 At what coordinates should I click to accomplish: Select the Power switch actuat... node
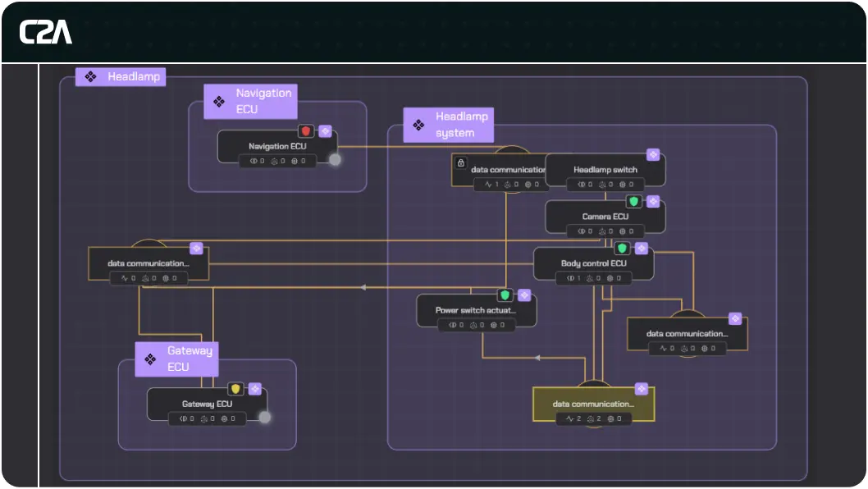(x=476, y=311)
